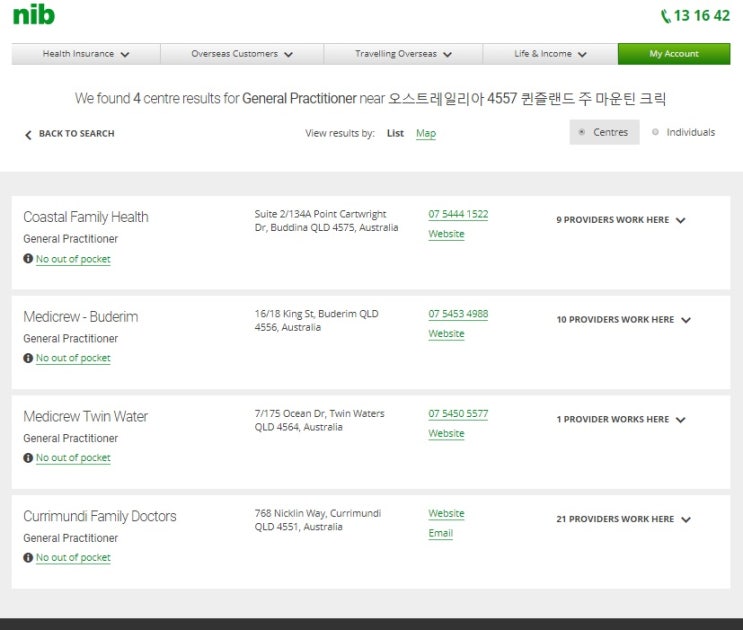Screen dimensions: 743x630
Task: Open the Overseas Customers dropdown menu
Action: (x=242, y=54)
